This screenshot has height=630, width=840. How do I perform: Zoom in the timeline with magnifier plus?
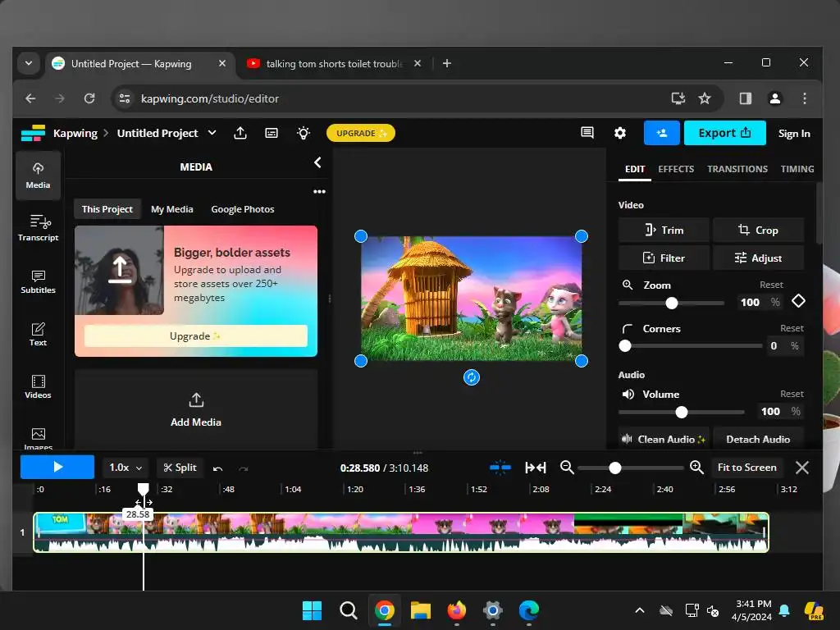[696, 468]
